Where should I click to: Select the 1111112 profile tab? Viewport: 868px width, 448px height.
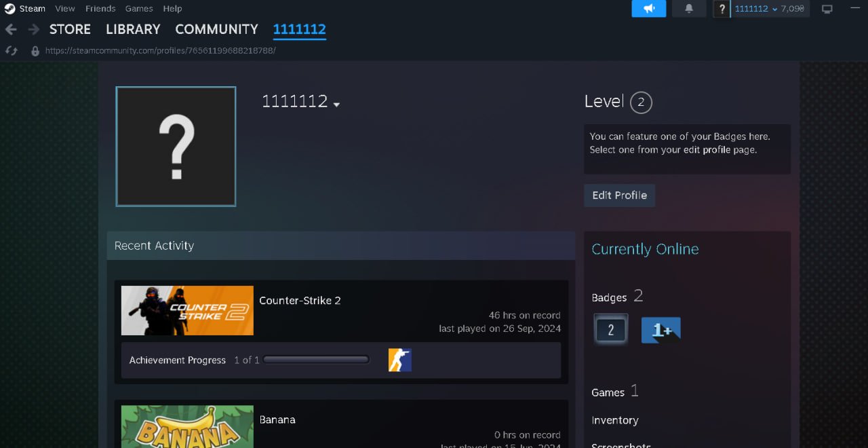(x=299, y=29)
